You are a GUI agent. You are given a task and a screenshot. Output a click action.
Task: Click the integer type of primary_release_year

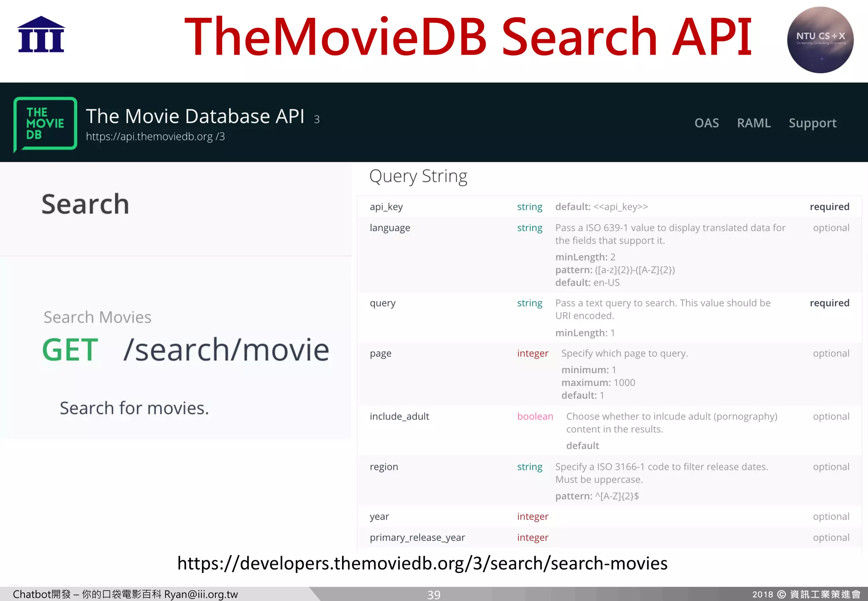click(x=533, y=537)
